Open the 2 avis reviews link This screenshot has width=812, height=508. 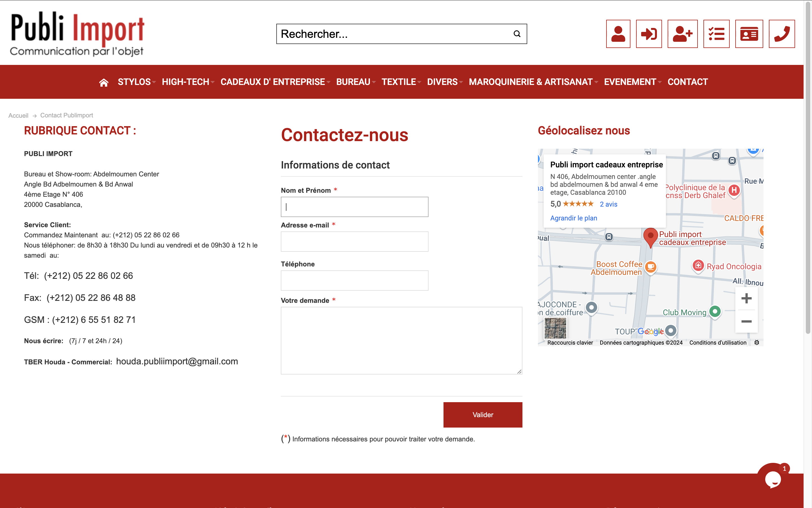point(608,204)
